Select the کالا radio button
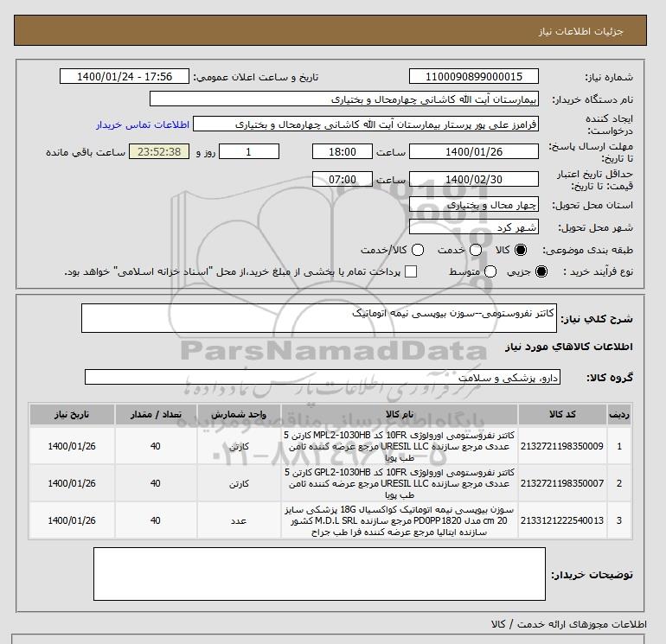Screen dimensions: 666x644 [x=521, y=250]
